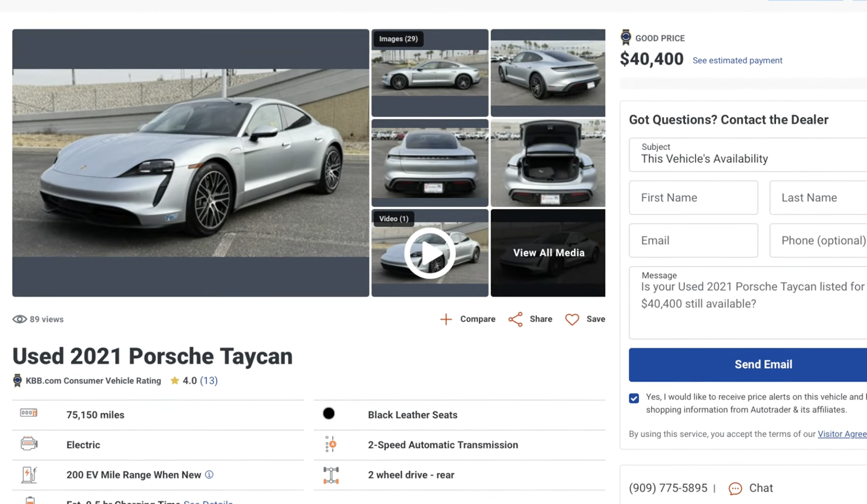Click the 89 views text
This screenshot has width=867, height=504.
(47, 319)
